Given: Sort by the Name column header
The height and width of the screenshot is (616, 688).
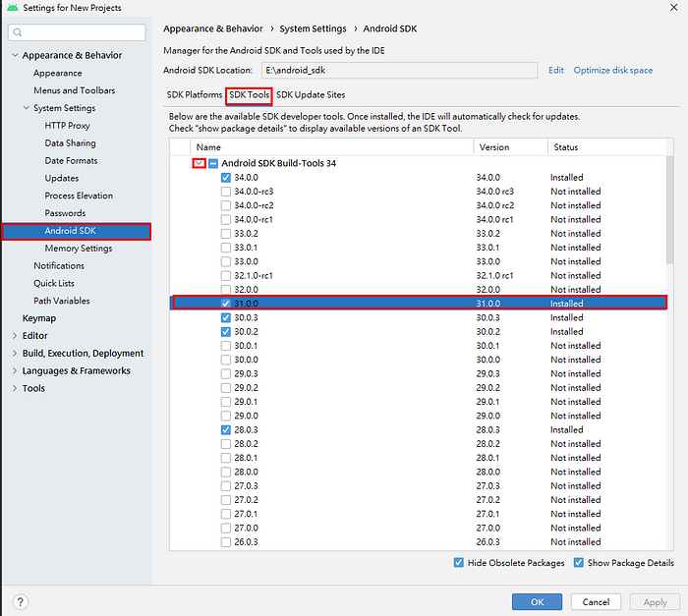Looking at the screenshot, I should click(332, 147).
